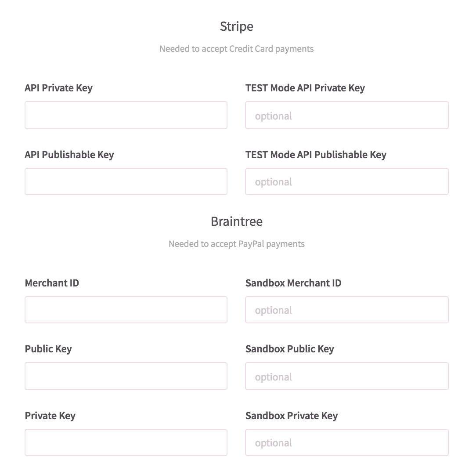Click the API Publishable Key label
This screenshot has width=476, height=471.
point(69,155)
